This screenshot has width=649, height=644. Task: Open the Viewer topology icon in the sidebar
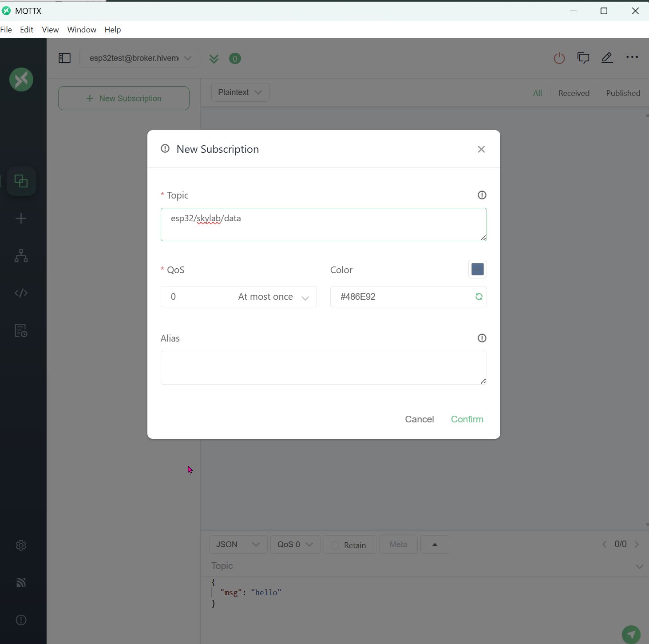point(21,256)
